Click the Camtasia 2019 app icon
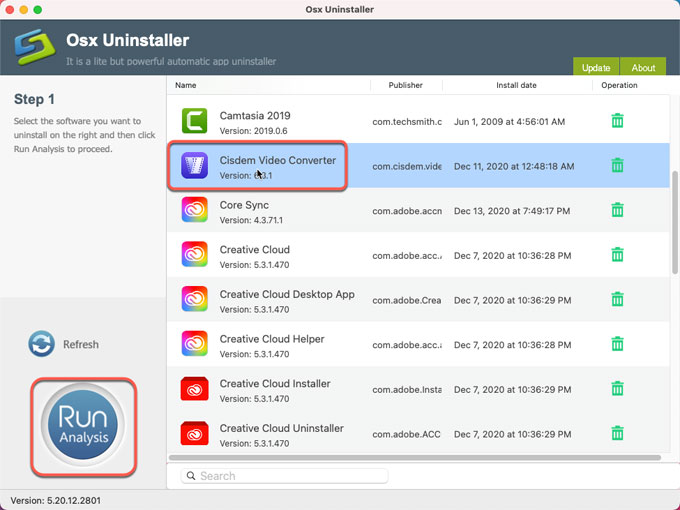 pos(194,121)
